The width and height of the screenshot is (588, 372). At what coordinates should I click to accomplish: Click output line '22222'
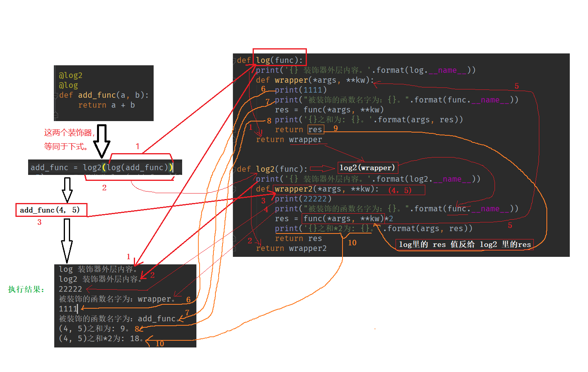point(70,289)
